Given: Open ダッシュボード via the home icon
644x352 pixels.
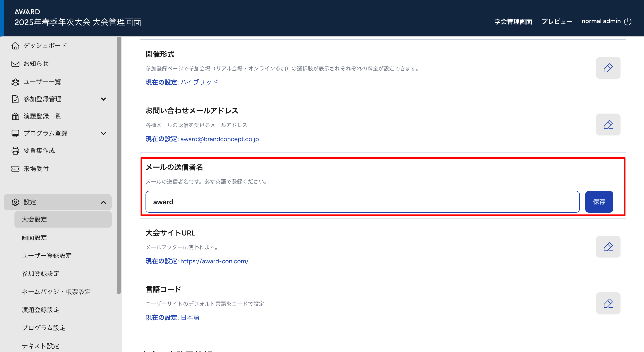Looking at the screenshot, I should pos(15,45).
